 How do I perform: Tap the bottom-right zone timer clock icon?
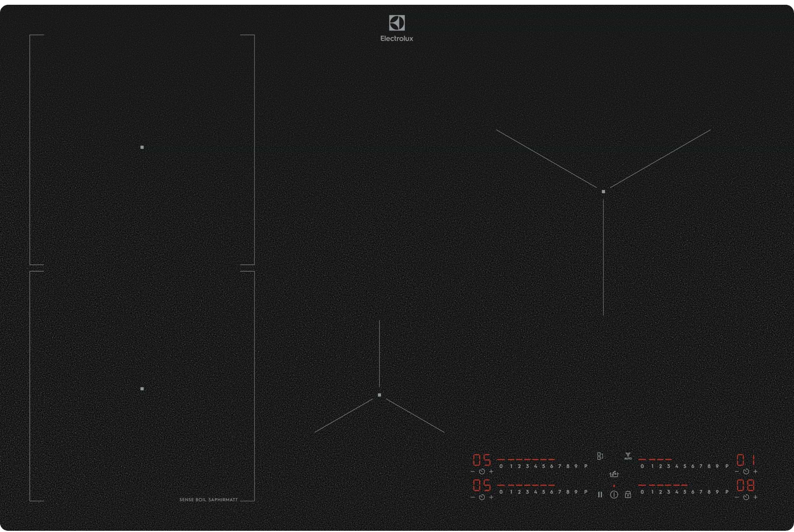click(746, 497)
